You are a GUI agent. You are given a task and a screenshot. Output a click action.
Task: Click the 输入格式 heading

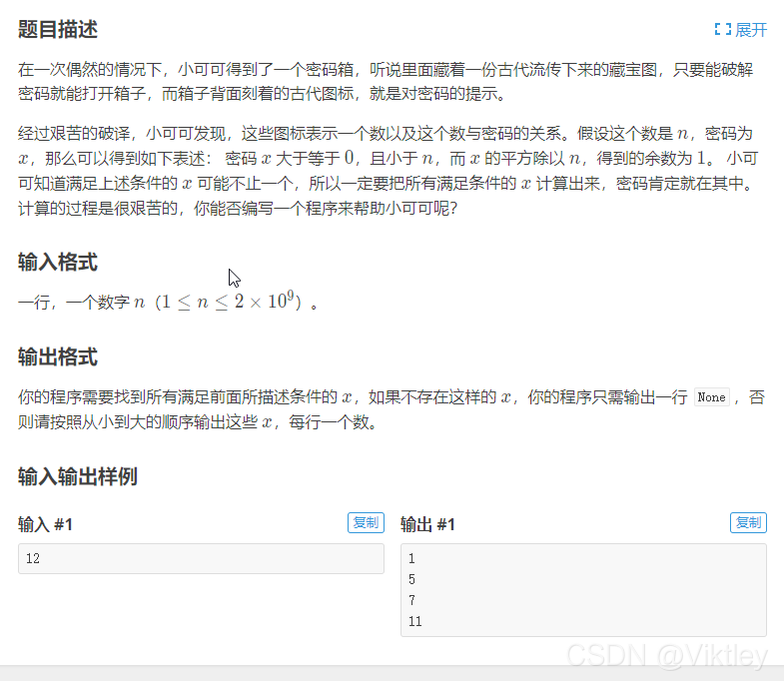58,262
